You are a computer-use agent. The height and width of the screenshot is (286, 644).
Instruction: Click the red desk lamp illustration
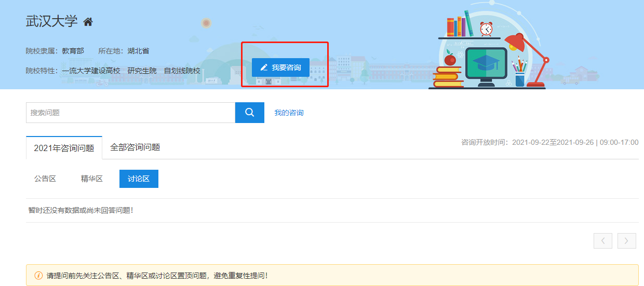coord(527,52)
